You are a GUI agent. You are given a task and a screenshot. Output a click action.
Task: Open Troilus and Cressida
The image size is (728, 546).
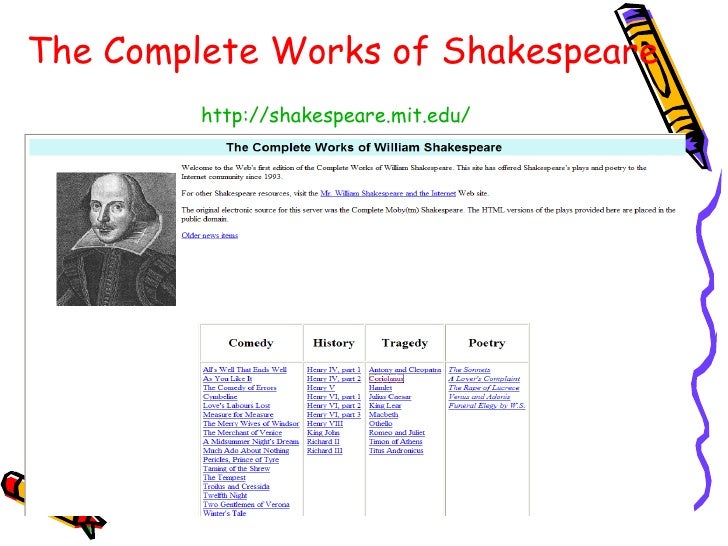coord(236,487)
